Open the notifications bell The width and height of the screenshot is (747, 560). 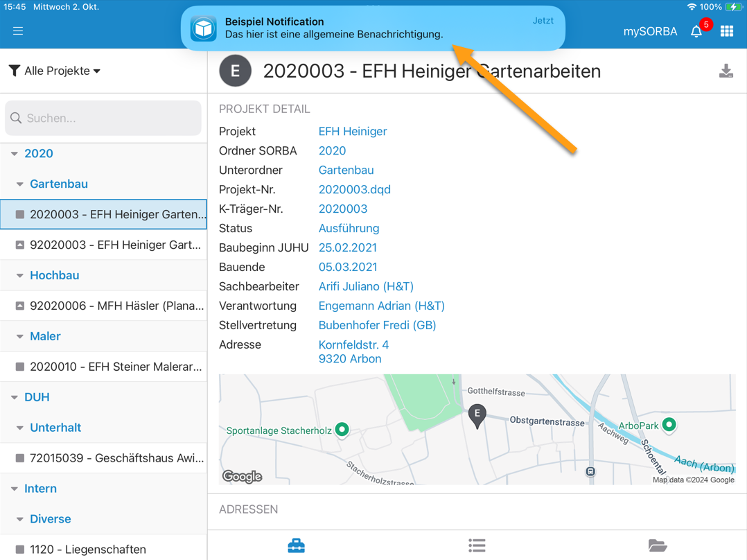696,31
